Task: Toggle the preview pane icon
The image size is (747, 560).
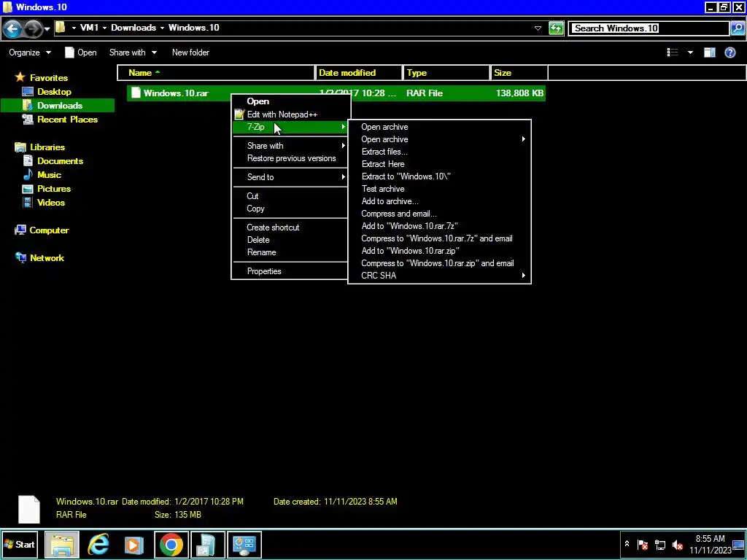Action: 709,52
